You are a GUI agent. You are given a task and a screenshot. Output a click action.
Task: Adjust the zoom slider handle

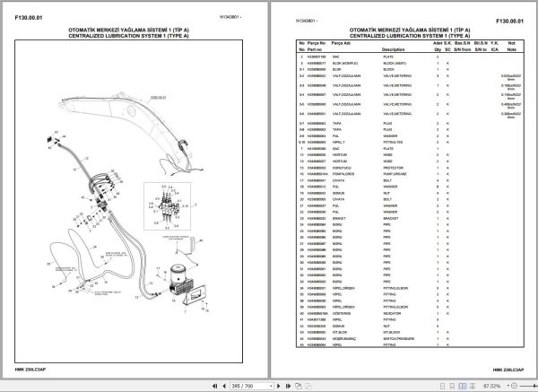click(536, 386)
